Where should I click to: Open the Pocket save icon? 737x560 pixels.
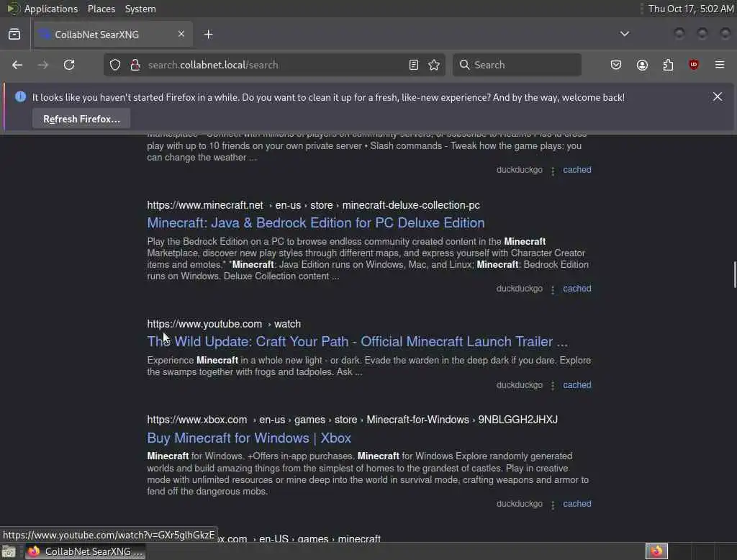point(616,65)
